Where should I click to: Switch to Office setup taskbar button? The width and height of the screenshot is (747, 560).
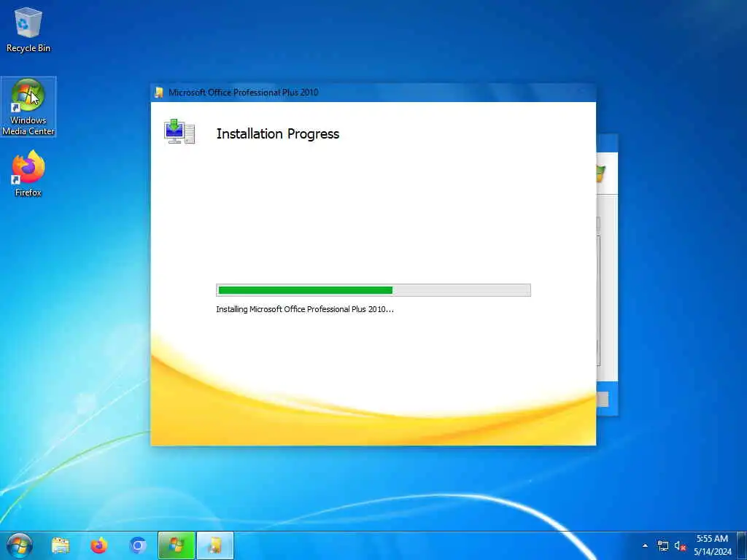[x=215, y=545]
